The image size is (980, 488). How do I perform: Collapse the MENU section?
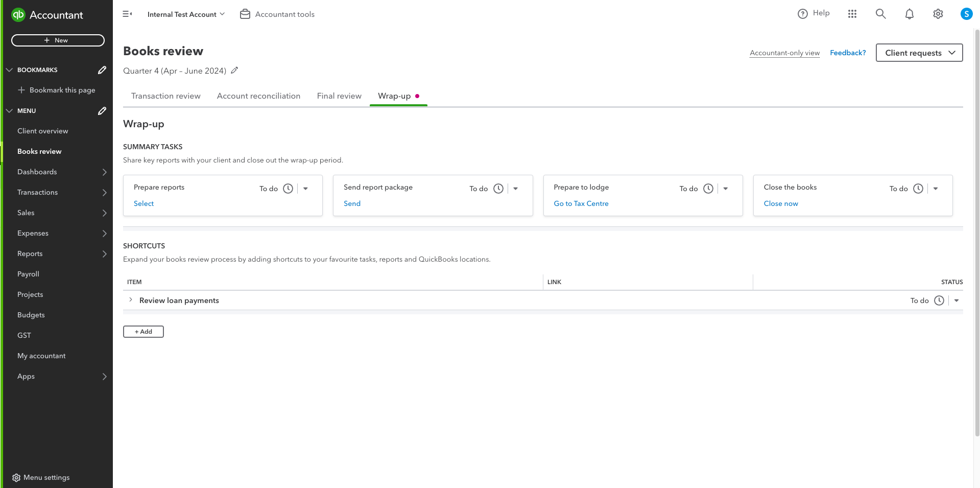click(x=9, y=111)
